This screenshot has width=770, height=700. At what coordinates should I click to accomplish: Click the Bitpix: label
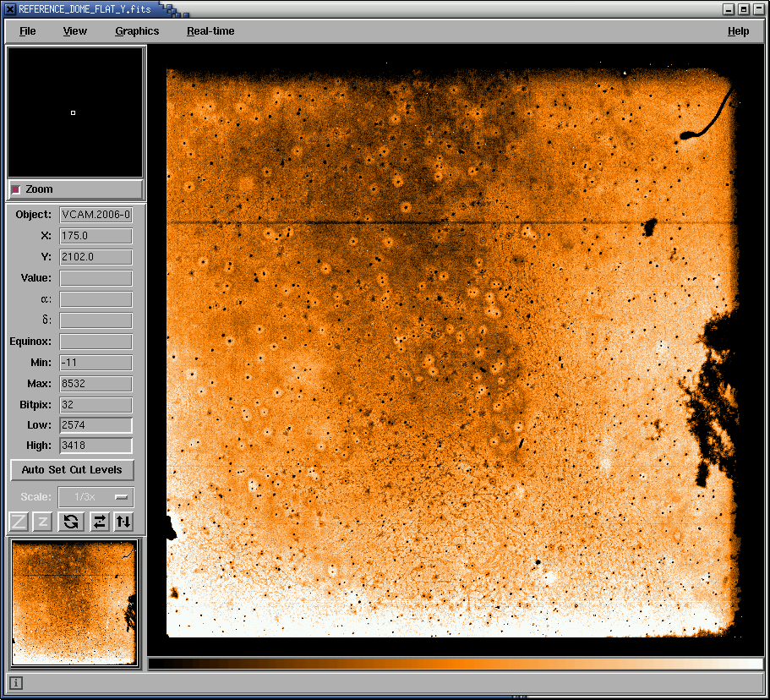pos(35,405)
